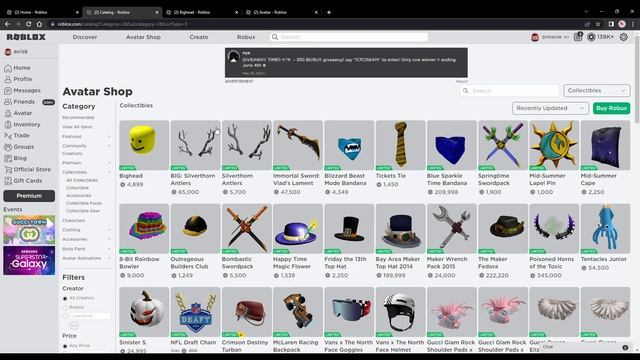Open Avatar Shop in the top navigation
The width and height of the screenshot is (640, 360).
pyautogui.click(x=143, y=37)
